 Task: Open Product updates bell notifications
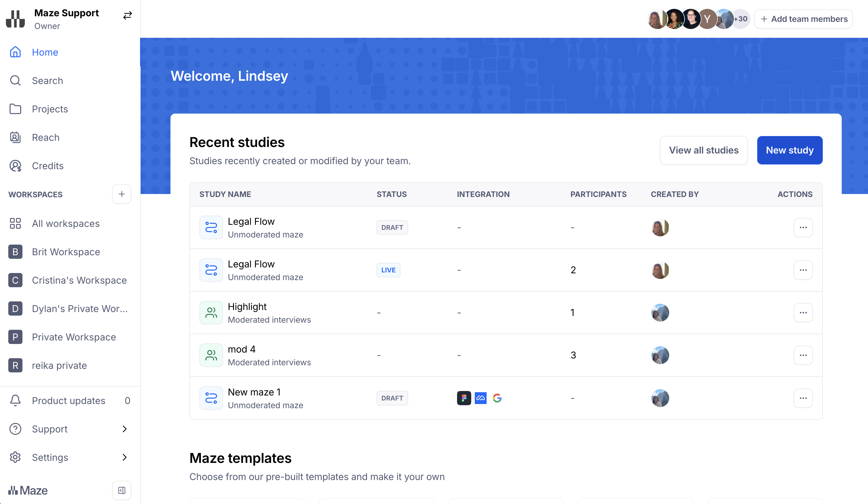[69, 400]
